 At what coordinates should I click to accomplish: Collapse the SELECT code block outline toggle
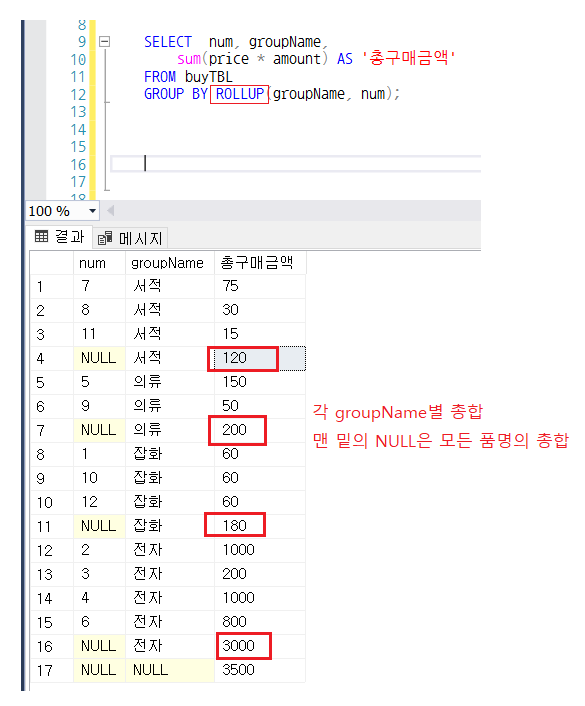click(x=104, y=42)
